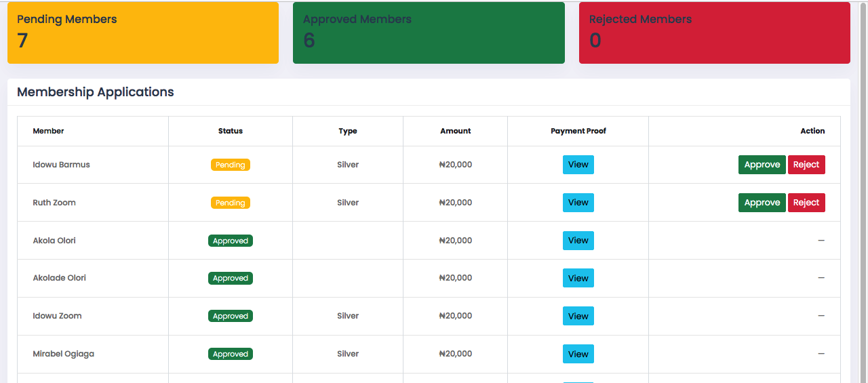
Task: View payment proof for Akolade Olori
Action: point(578,278)
